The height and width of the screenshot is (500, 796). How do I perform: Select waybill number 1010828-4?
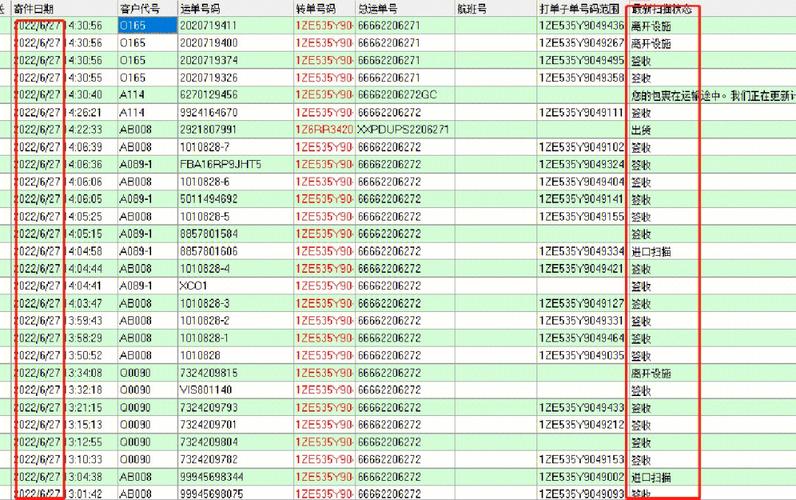(x=205, y=269)
